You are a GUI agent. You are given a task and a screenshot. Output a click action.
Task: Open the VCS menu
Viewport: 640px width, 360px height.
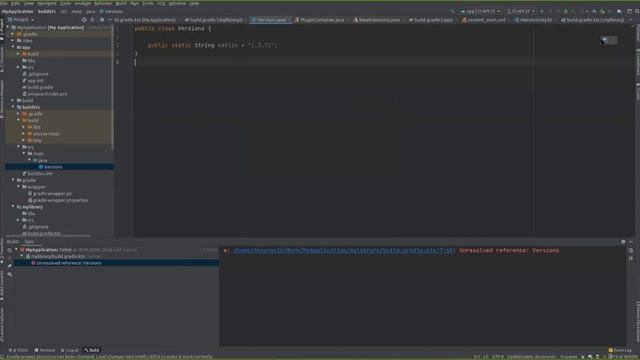point(161,3)
